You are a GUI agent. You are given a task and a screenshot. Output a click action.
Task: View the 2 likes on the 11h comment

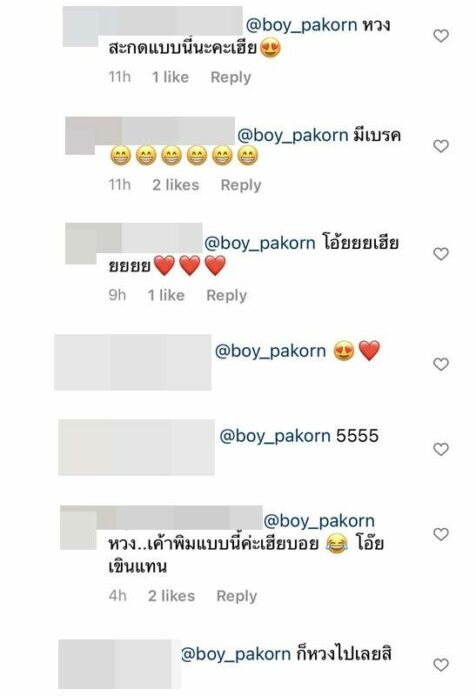point(176,185)
